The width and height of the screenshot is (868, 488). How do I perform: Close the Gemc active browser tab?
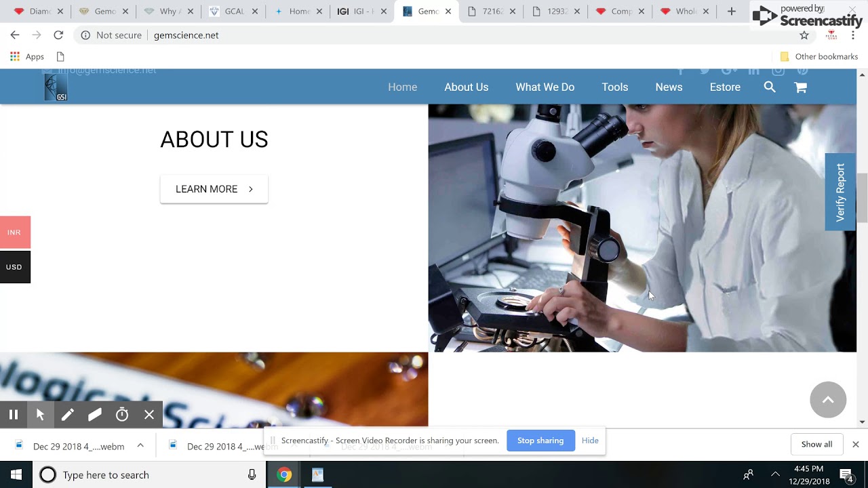pos(448,12)
